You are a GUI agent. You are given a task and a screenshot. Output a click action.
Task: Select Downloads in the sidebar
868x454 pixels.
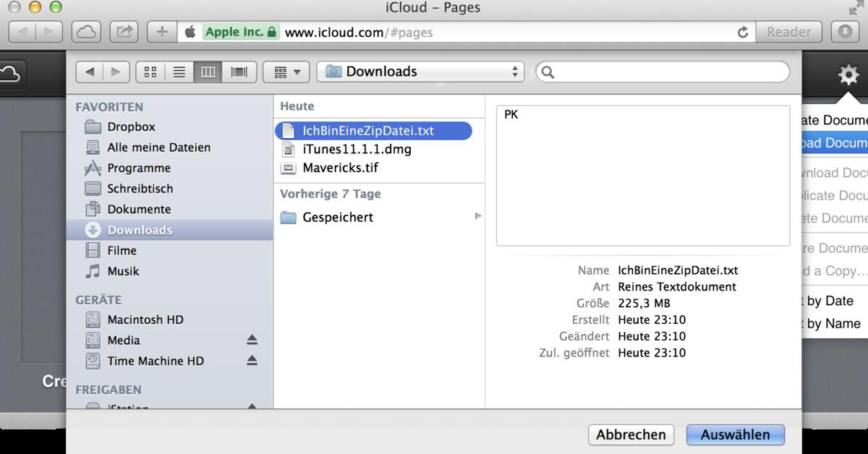tap(169, 230)
